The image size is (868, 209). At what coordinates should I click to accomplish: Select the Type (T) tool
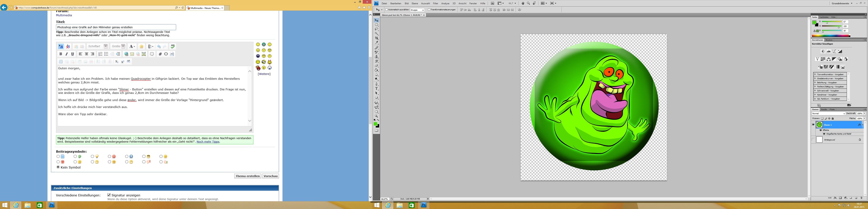tap(376, 88)
